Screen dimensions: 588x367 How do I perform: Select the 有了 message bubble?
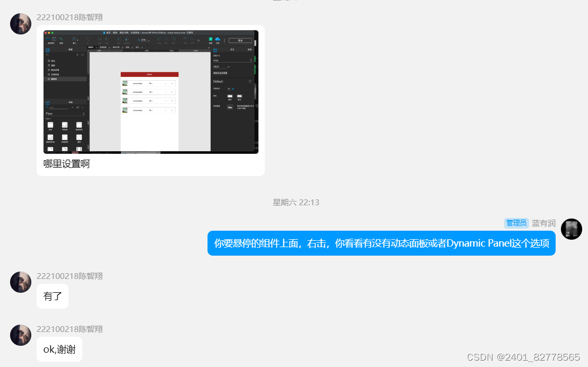(53, 296)
